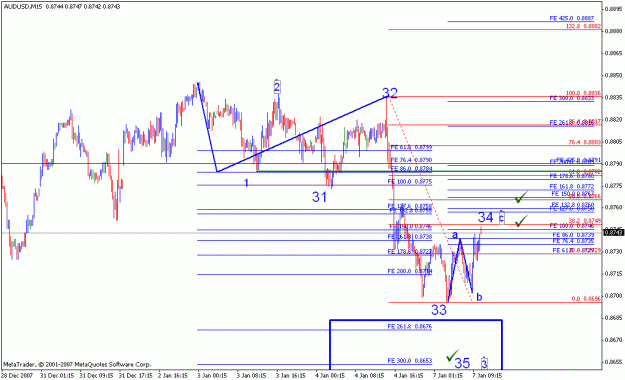Screen dimensions: 625x380
Task: Select the wave label 35
Action: [x=462, y=363]
